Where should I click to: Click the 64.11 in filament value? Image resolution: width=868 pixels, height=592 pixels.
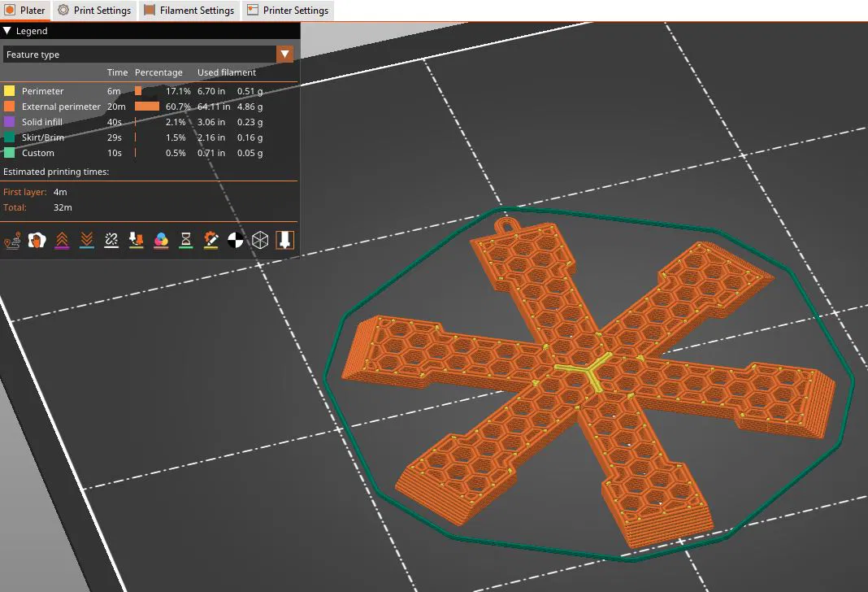tap(214, 107)
